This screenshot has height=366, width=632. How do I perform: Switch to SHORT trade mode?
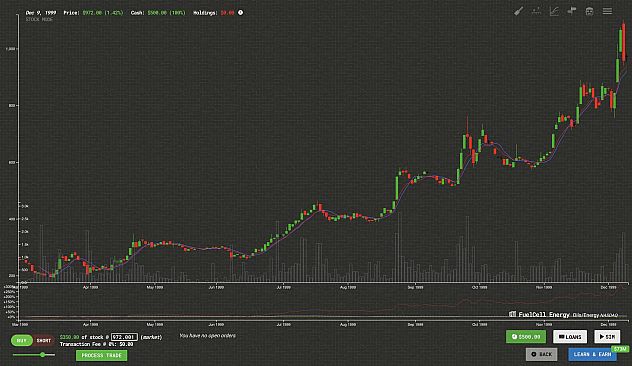(x=44, y=340)
